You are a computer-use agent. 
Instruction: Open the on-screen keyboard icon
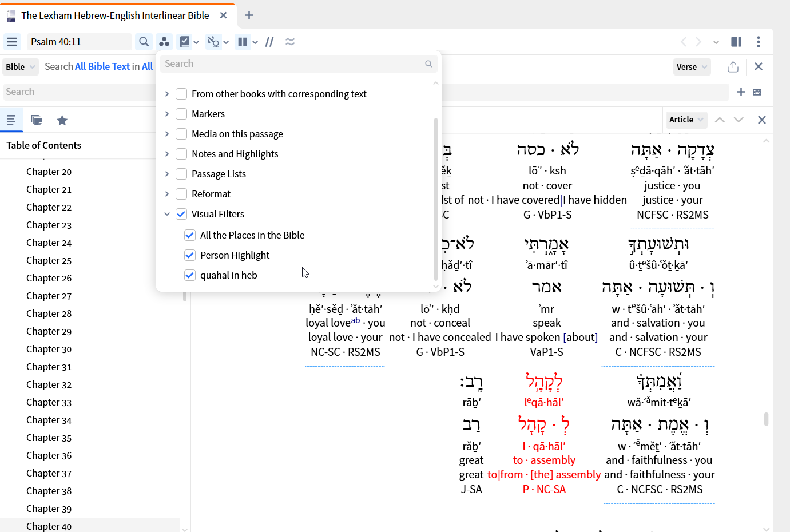pyautogui.click(x=757, y=92)
